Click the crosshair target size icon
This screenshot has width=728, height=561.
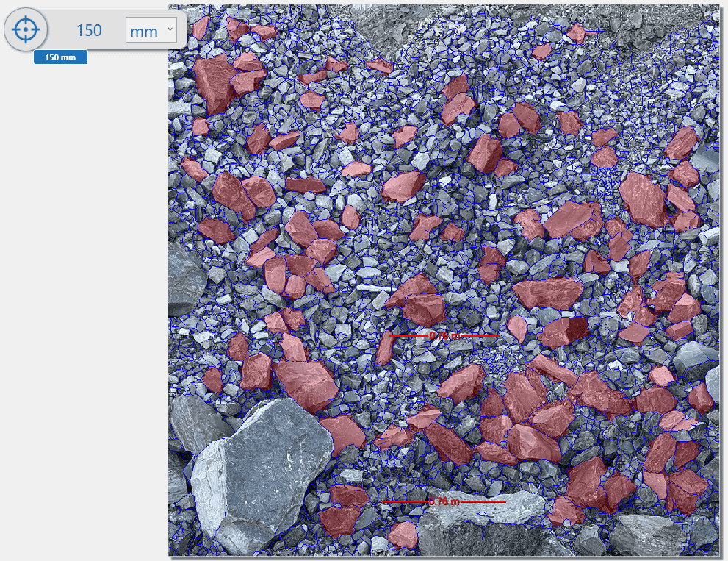point(26,29)
